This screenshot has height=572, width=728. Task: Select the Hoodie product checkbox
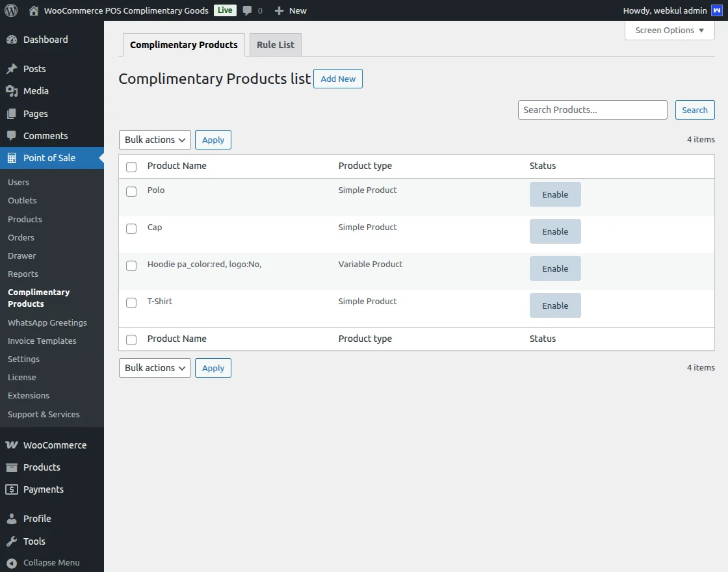click(131, 266)
